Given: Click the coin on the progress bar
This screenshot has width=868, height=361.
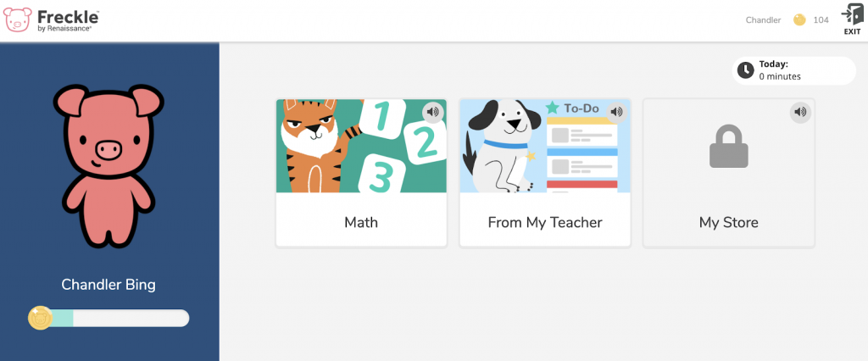Looking at the screenshot, I should [x=40, y=318].
